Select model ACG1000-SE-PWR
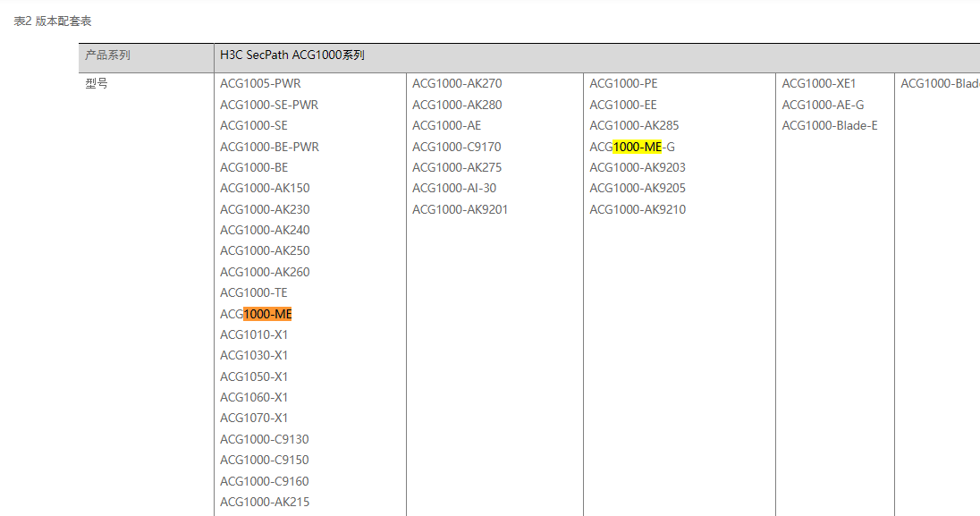Viewport: 980px width, 516px height. tap(269, 105)
